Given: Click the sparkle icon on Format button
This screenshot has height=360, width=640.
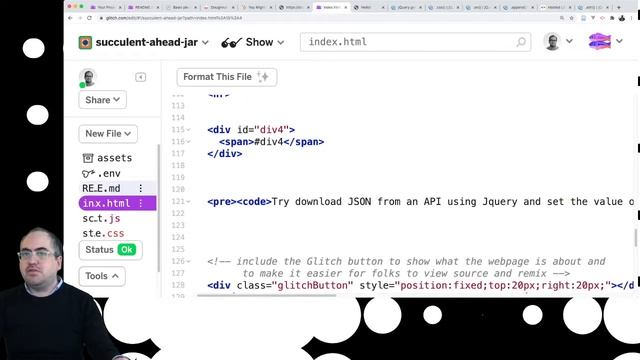Looking at the screenshot, I should click(x=263, y=77).
